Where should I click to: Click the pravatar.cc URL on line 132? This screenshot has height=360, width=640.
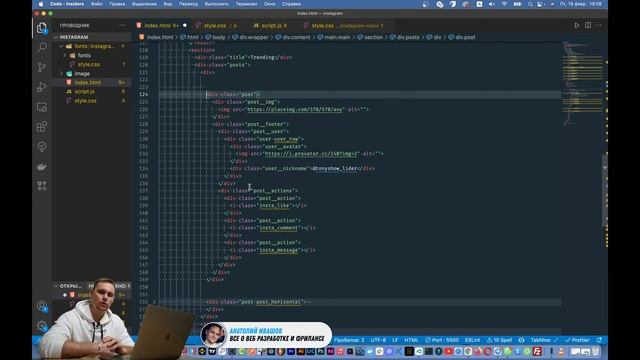click(312, 154)
